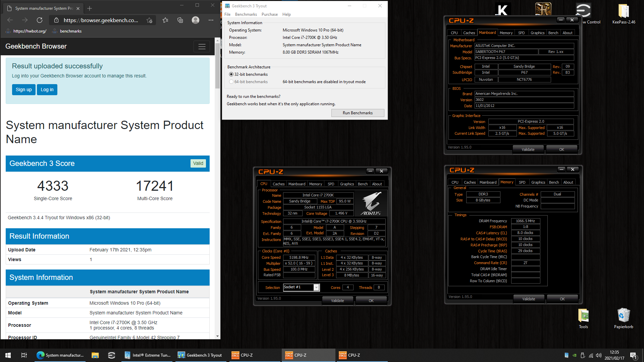644x362 pixels.
Task: Close the System manufacturer browser tab
Action: (x=78, y=8)
